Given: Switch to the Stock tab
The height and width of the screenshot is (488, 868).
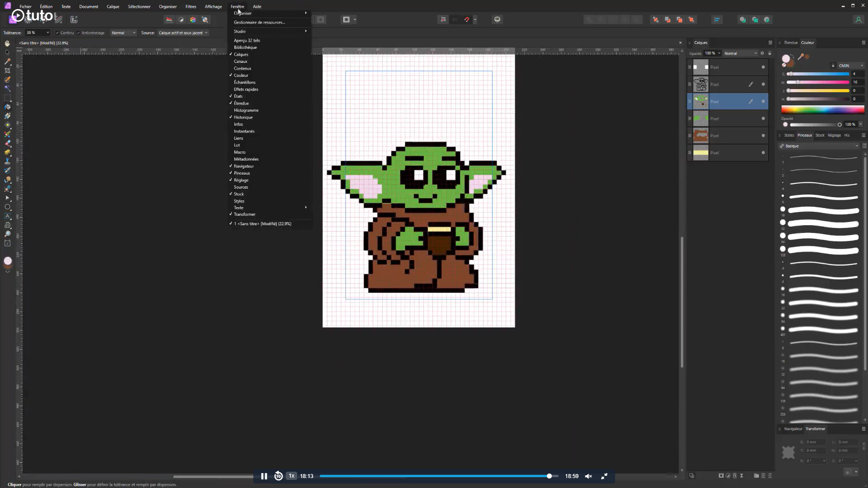Looking at the screenshot, I should pyautogui.click(x=820, y=135).
